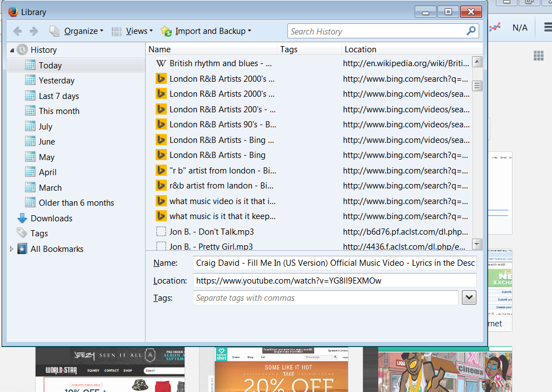Click the Wikipedia favicon in history list

pyautogui.click(x=161, y=63)
